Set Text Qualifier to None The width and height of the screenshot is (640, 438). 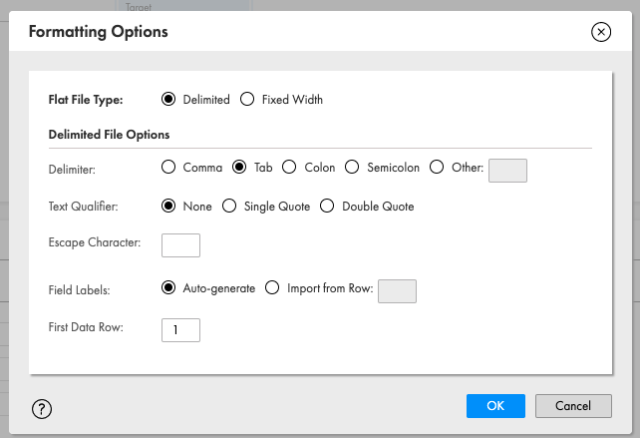[x=168, y=206]
